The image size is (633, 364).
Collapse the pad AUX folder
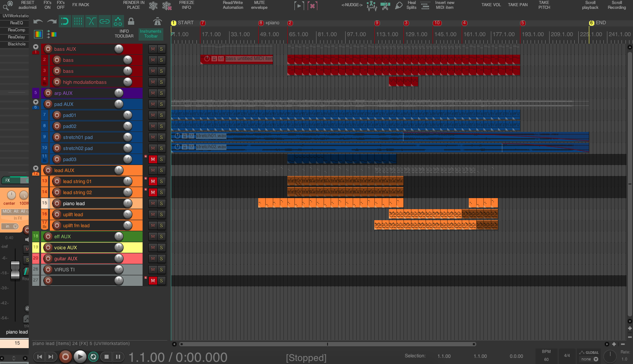pyautogui.click(x=36, y=102)
